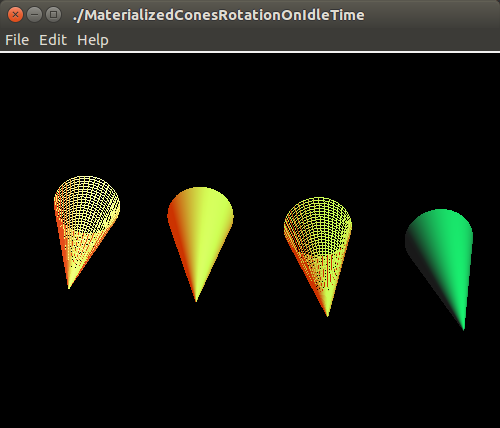Image resolution: width=500 pixels, height=428 pixels.
Task: Click the tip of the solid yellow cone
Action: [196, 299]
